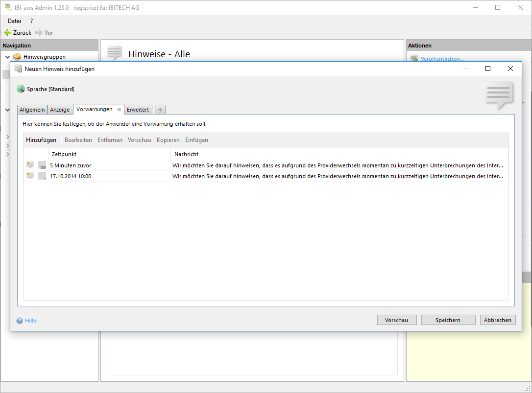
Task: Click the warning icon in the 17.10.2014 row
Action: [x=29, y=176]
